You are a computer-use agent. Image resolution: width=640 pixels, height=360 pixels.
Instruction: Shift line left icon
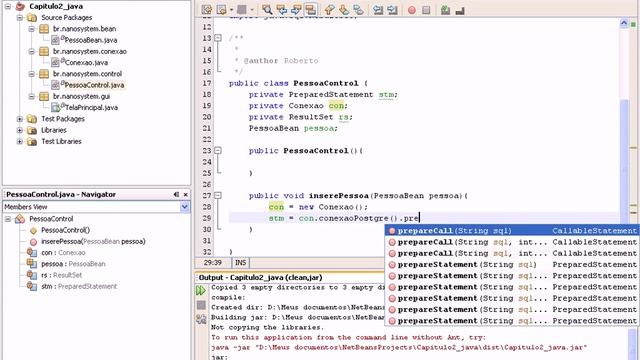[x=378, y=10]
